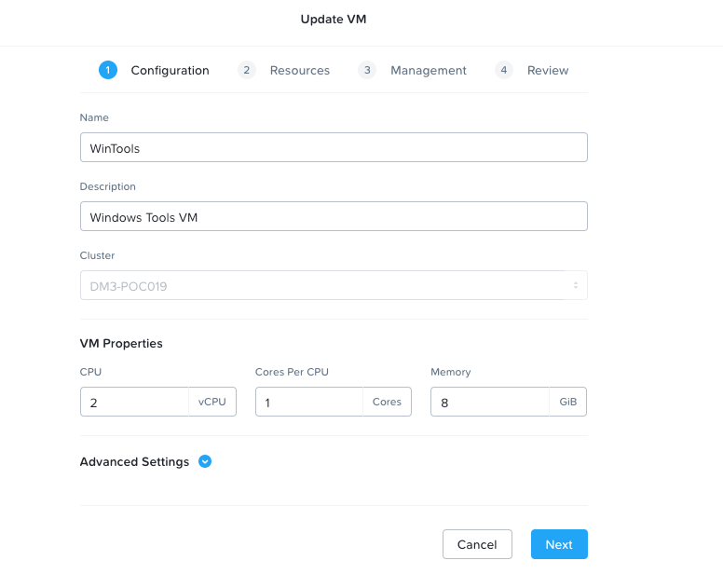Edit the Memory value field
Screen dimensions: 723x588
point(490,403)
